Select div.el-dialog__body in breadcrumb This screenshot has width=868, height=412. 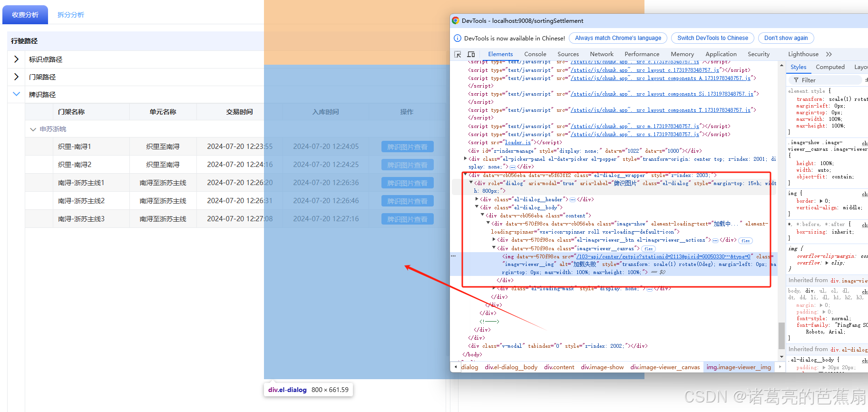coord(511,367)
